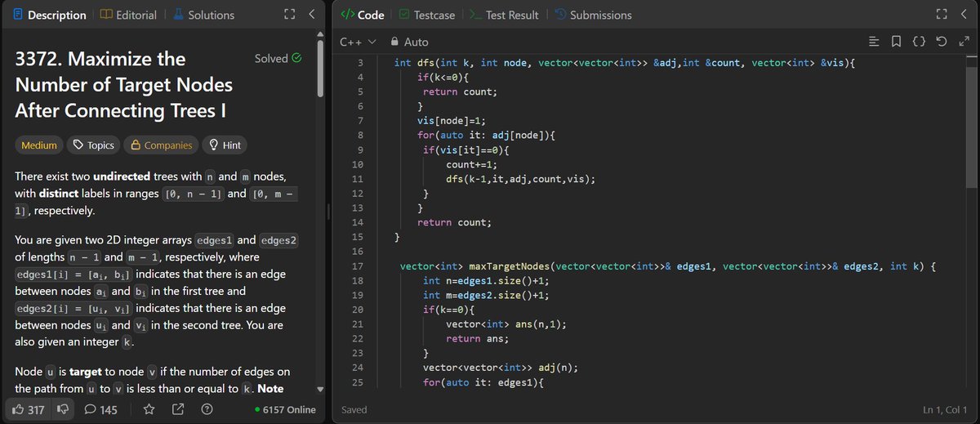Maximize the description panel with fullscreen icon
This screenshot has width=980, height=424.
click(289, 15)
